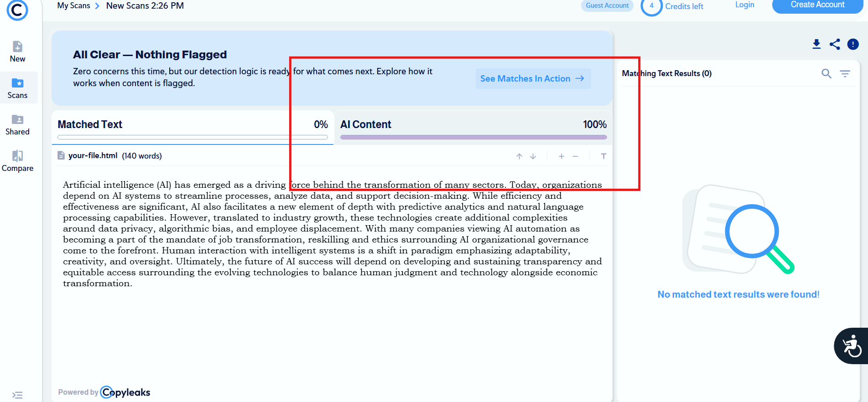Open the accessibility options widget
Image resolution: width=868 pixels, height=402 pixels.
851,346
